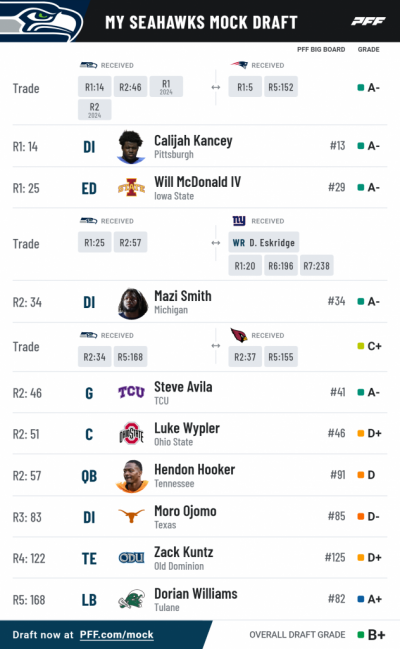Click the overall draft grade B+
400x649 pixels.
pos(376,635)
